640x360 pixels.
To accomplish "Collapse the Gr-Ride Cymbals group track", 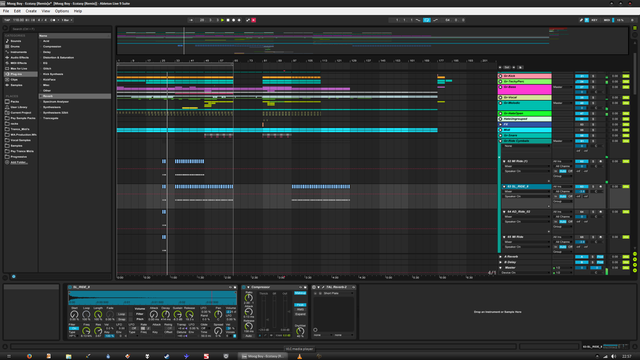I will pos(500,141).
